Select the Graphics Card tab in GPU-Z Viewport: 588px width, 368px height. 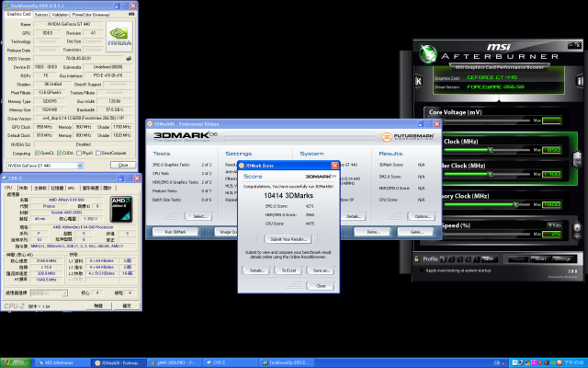click(18, 14)
